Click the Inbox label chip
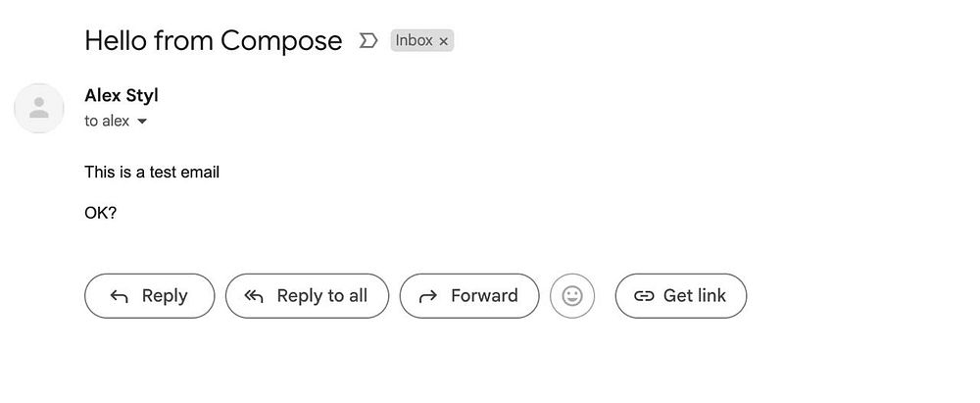Viewport: 980px width, 403px height. tap(414, 40)
